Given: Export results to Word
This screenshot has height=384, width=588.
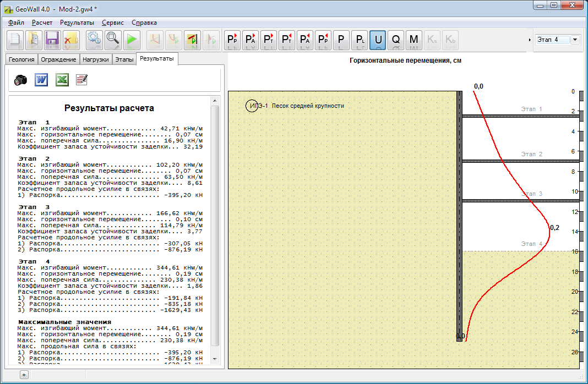Looking at the screenshot, I should point(42,80).
